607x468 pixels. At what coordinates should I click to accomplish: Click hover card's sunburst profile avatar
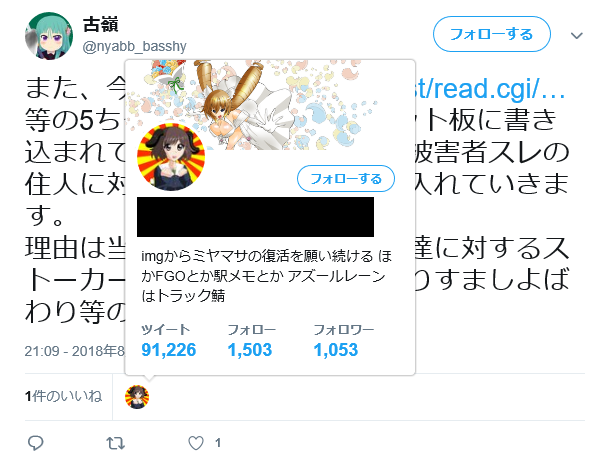[171, 157]
